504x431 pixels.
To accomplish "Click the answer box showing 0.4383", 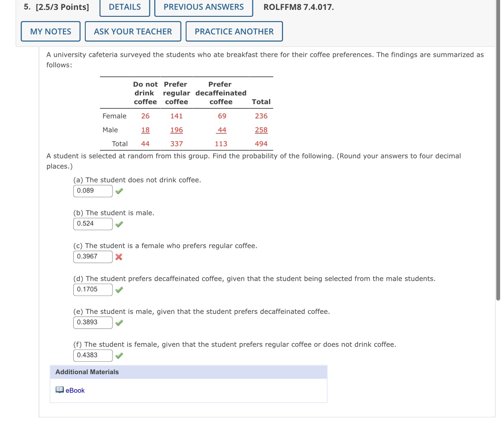I will 93,355.
